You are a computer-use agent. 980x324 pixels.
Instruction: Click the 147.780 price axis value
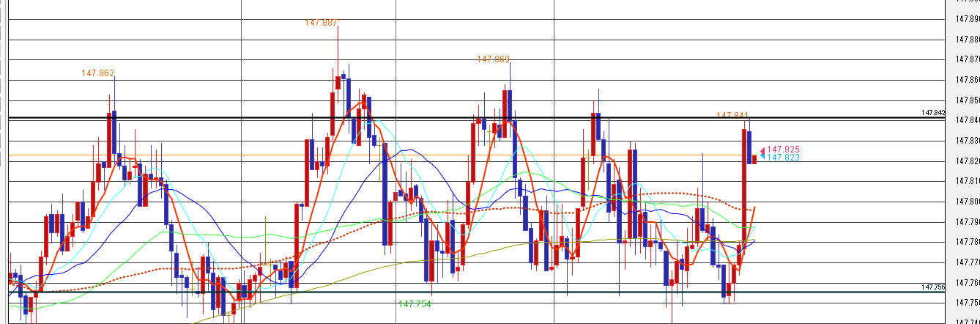coord(967,242)
